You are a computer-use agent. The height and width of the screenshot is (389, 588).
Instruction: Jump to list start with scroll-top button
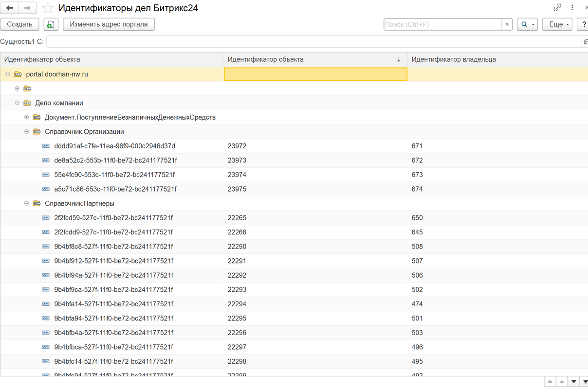[550, 382]
